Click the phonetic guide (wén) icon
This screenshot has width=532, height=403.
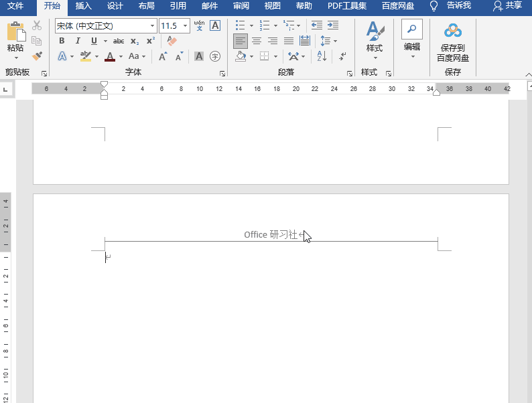(x=199, y=25)
